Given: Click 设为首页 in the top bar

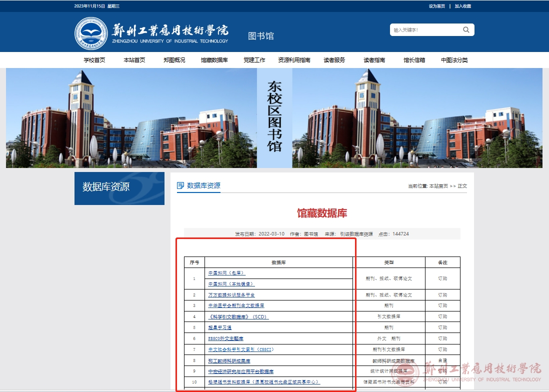Looking at the screenshot, I should [436, 6].
